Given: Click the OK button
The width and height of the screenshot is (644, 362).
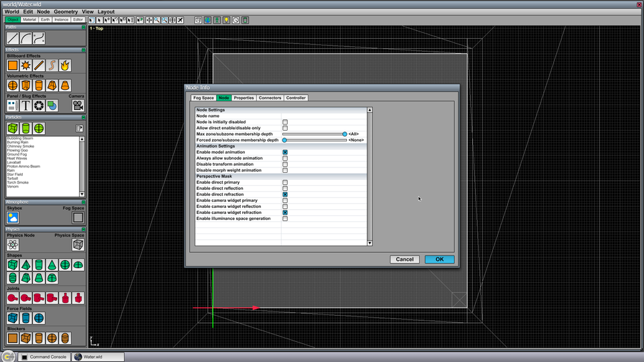Looking at the screenshot, I should coord(439,259).
